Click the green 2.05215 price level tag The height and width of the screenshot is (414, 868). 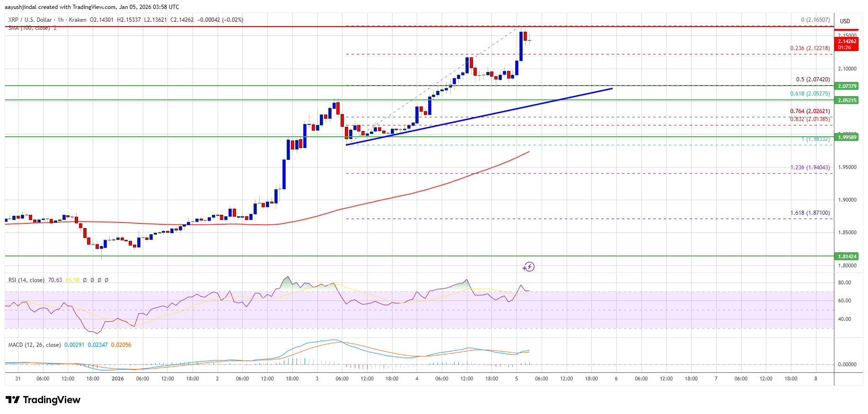pyautogui.click(x=847, y=100)
